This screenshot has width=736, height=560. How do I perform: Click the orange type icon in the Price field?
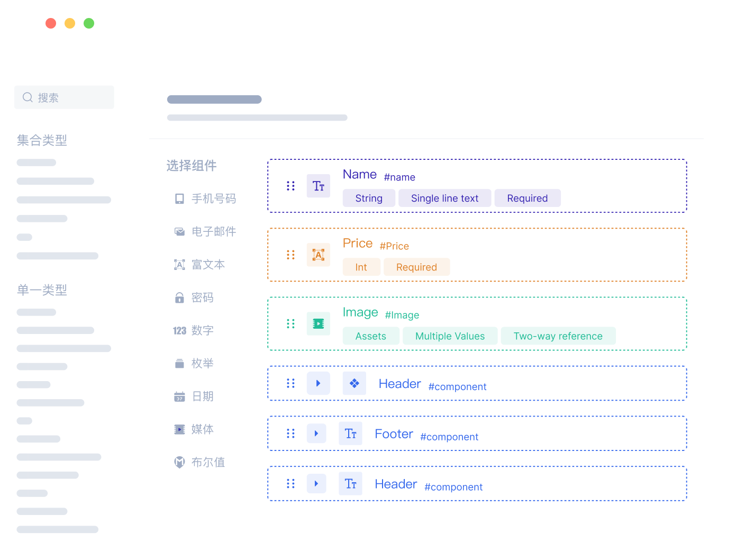(319, 255)
